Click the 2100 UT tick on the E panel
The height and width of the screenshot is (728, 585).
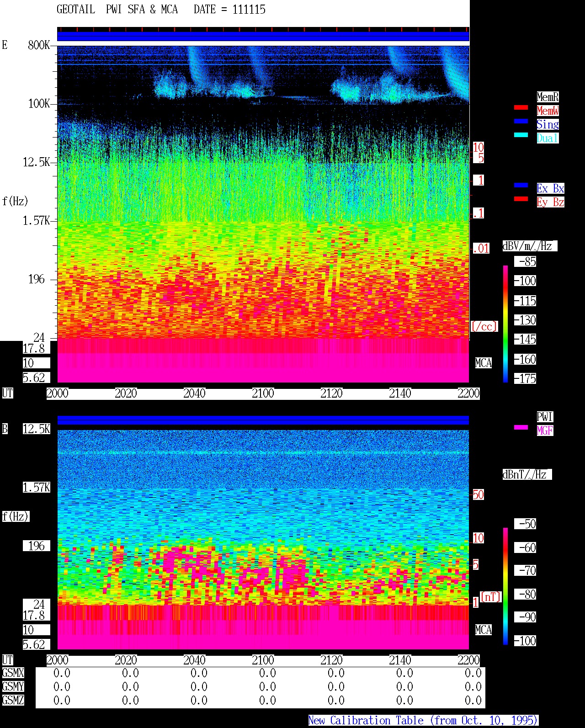point(263,393)
